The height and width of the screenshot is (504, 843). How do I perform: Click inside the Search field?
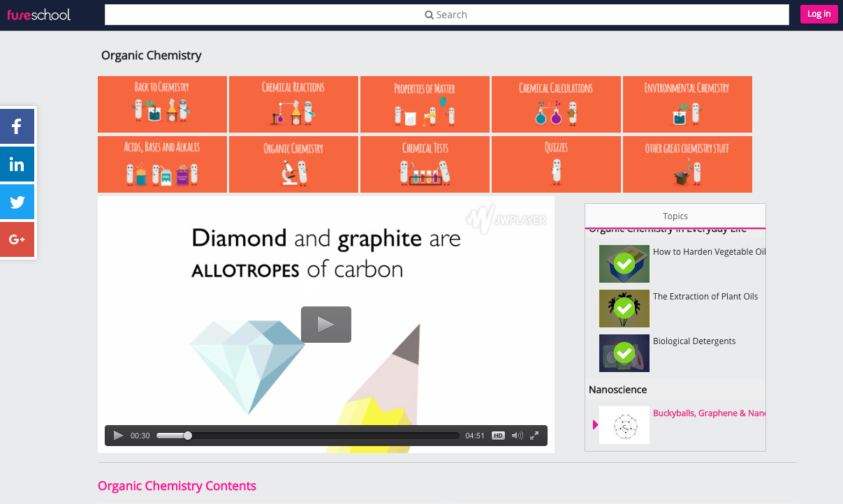(x=446, y=14)
